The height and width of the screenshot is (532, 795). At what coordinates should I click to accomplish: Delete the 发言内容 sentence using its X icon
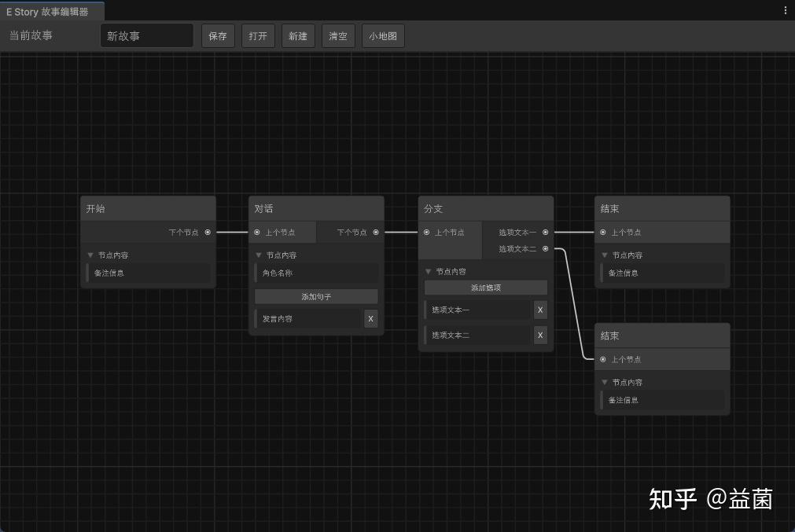[x=370, y=319]
